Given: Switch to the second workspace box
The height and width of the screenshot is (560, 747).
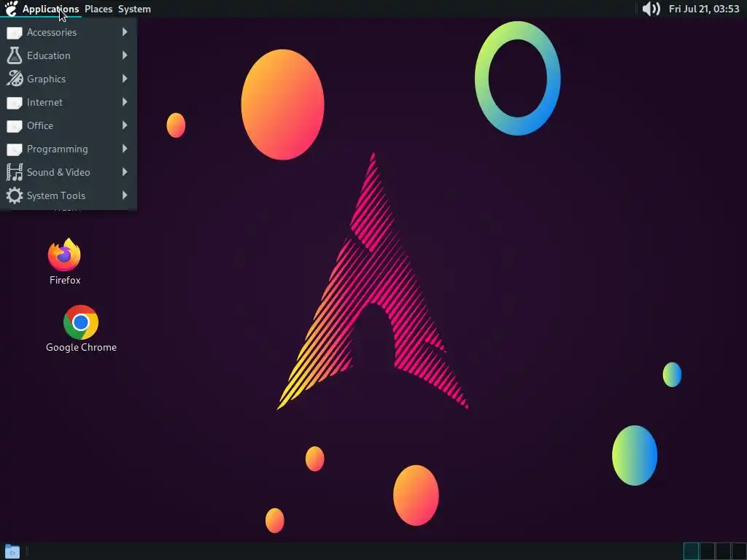Looking at the screenshot, I should tap(706, 551).
